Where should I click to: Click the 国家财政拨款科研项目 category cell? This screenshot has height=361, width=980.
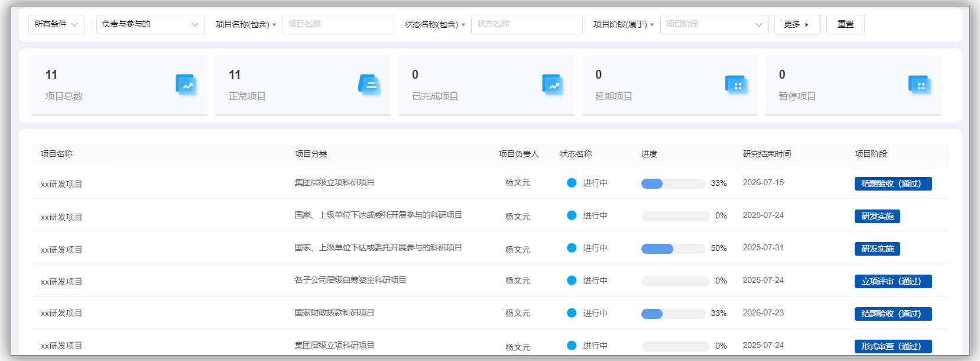[335, 312]
